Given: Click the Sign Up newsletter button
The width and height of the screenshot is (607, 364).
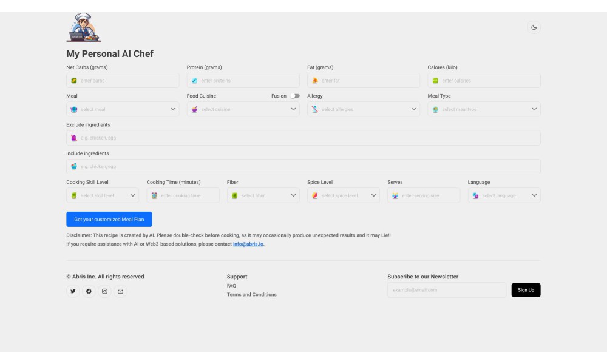Looking at the screenshot, I should (526, 290).
